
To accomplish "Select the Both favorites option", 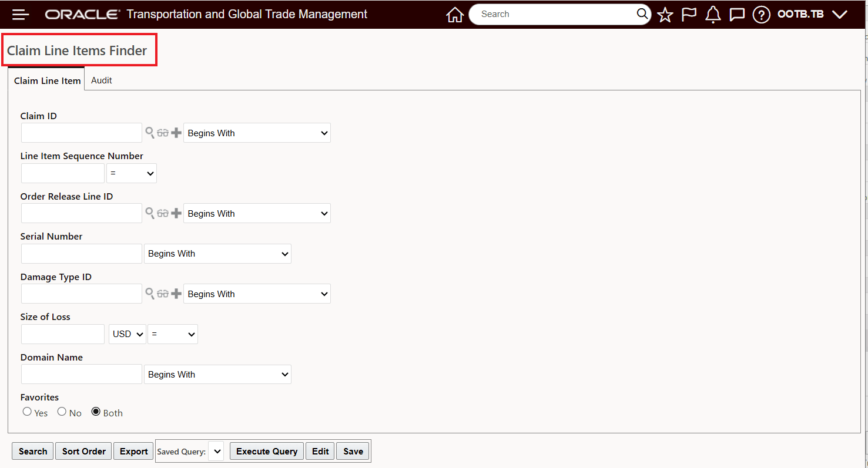I will [x=95, y=412].
